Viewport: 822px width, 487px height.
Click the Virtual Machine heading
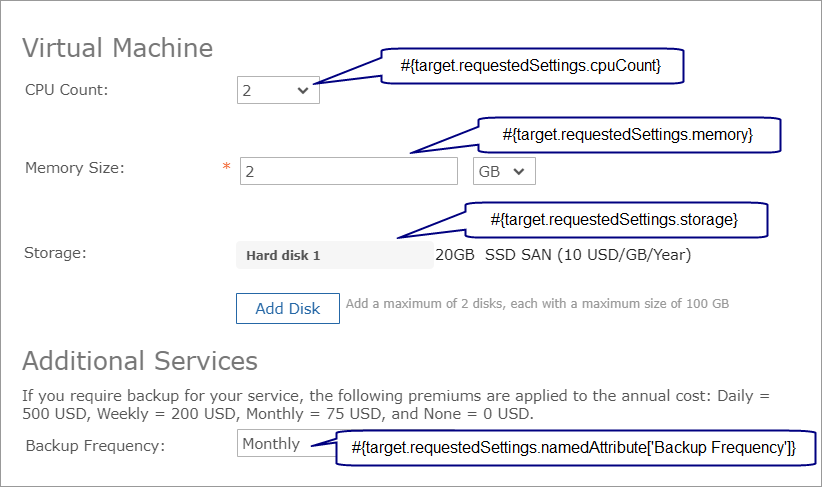coord(117,48)
